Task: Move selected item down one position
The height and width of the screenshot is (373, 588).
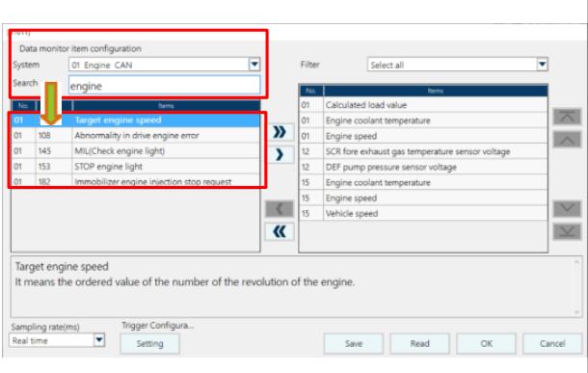Action: coord(567,209)
